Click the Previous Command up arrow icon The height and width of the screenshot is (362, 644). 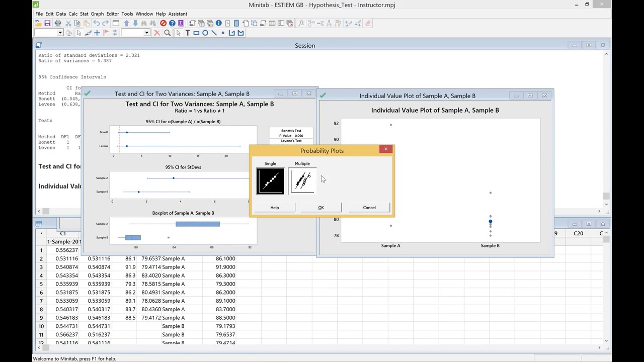pos(126,23)
